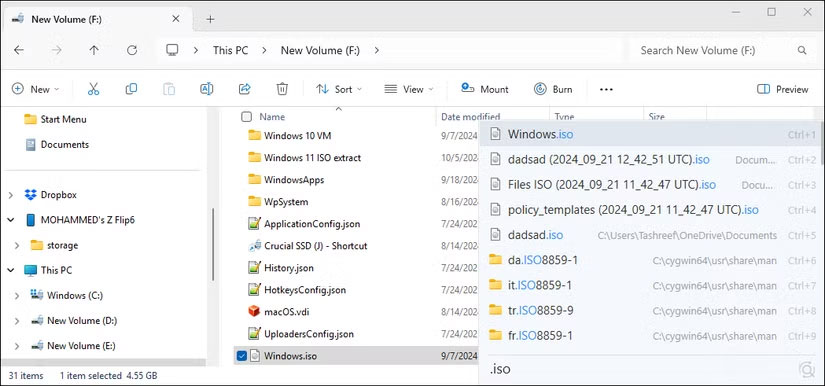Select Crucial SSD (J) - Shortcut
This screenshot has width=825, height=386.
click(x=308, y=246)
